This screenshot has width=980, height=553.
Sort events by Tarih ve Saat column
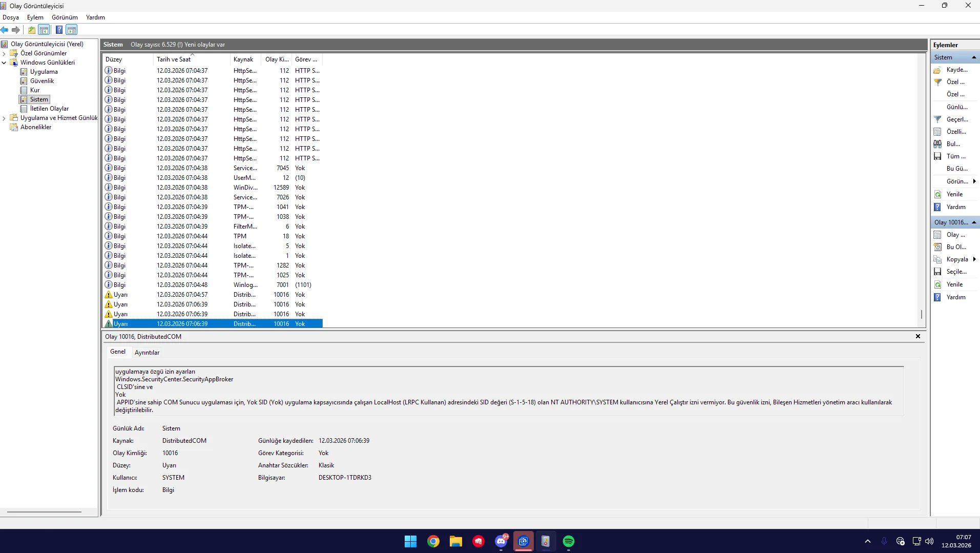point(192,59)
